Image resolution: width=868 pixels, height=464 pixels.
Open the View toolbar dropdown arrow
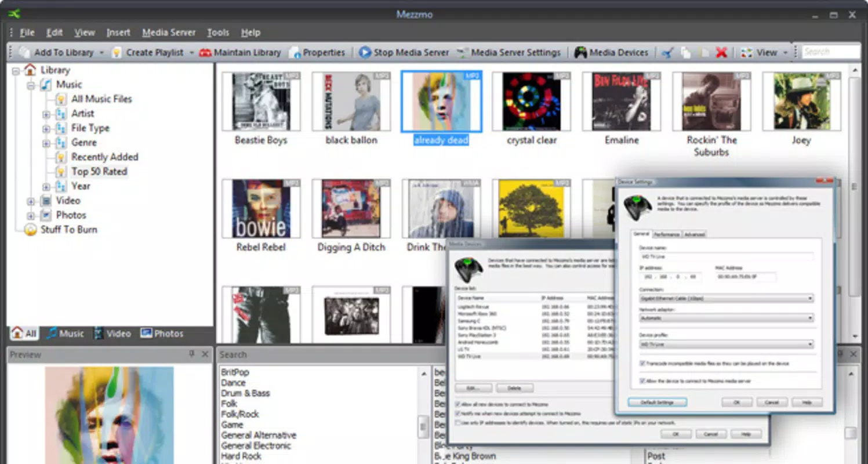[x=786, y=53]
